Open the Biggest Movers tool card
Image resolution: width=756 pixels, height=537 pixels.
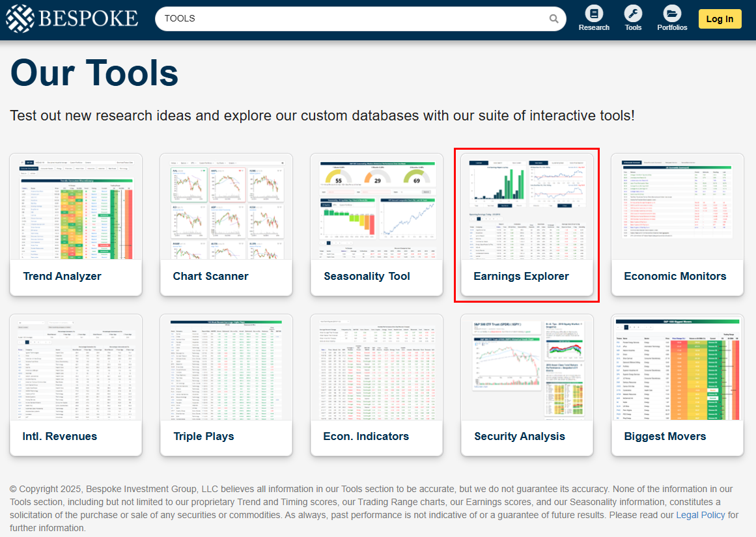pos(677,385)
